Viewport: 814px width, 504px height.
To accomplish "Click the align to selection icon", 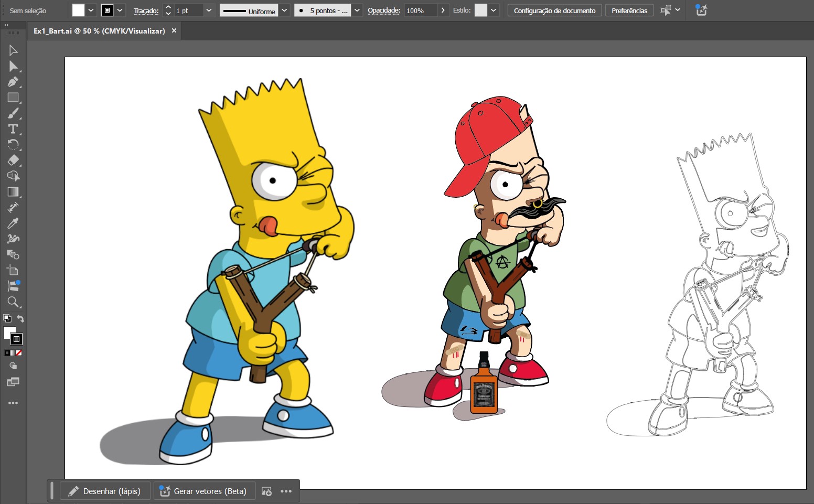I will coord(665,10).
